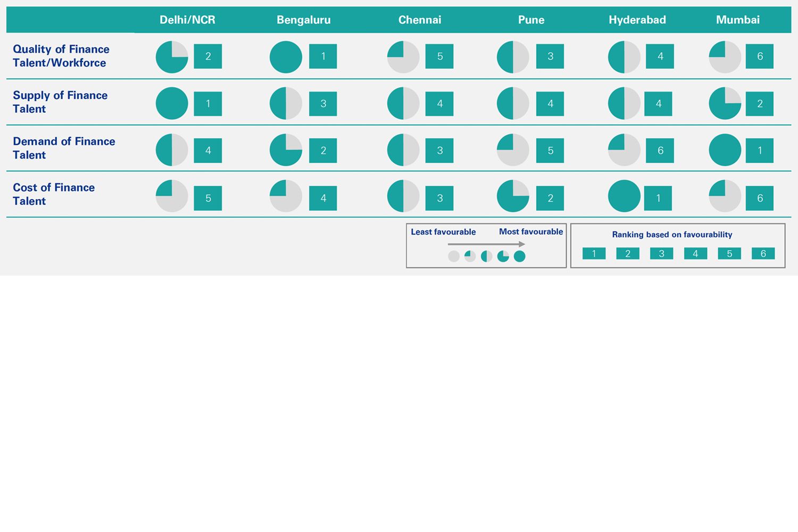Click the Chennai column header
Screen dimensions: 798x532
(420, 20)
